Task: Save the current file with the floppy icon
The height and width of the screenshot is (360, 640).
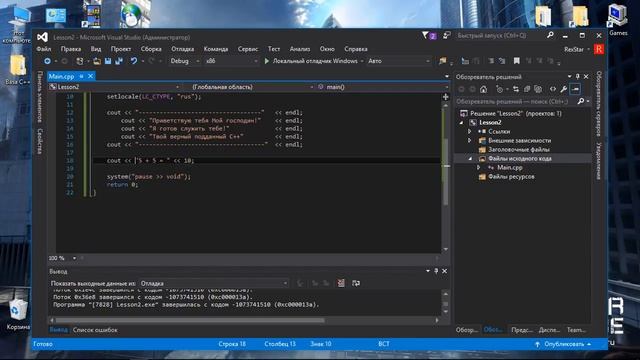Action: (108, 61)
